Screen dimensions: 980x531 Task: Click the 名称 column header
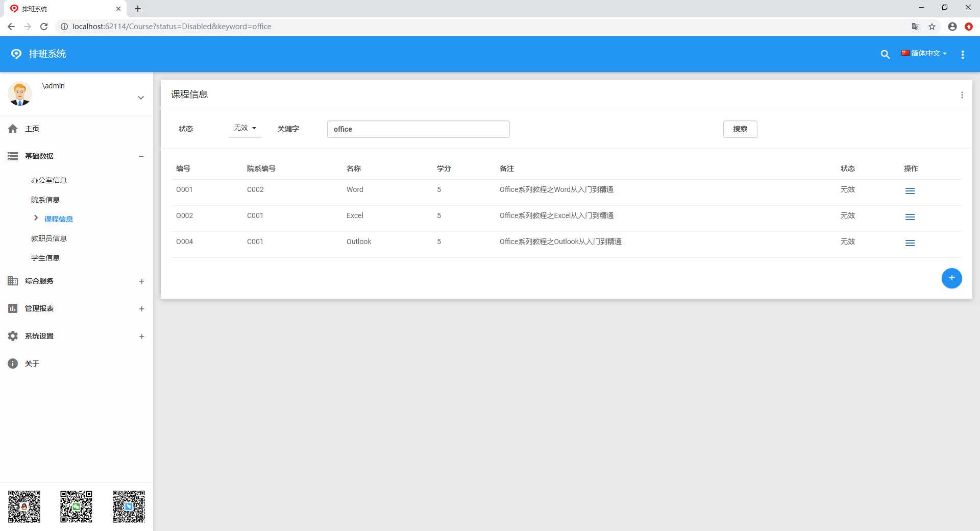pos(354,168)
